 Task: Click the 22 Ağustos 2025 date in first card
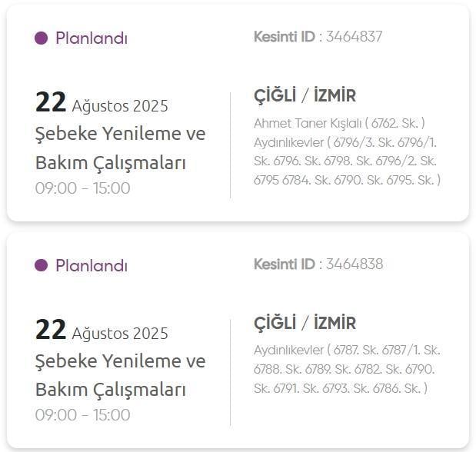102,104
